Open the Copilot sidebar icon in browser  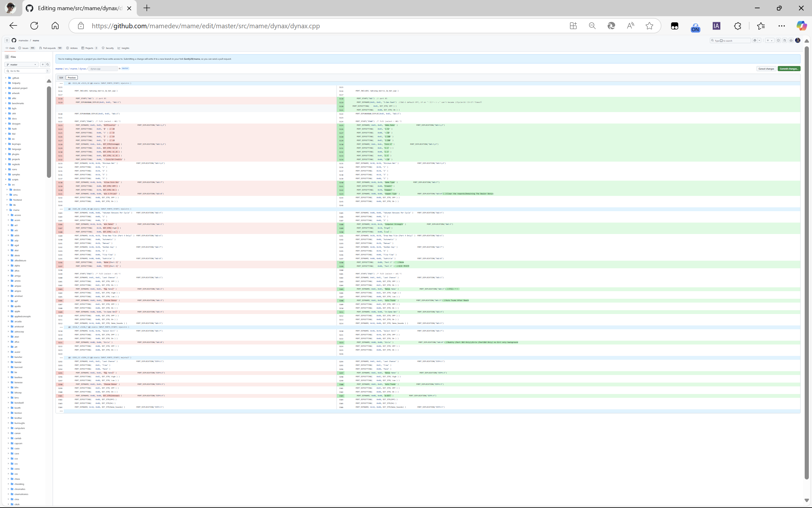tap(802, 26)
